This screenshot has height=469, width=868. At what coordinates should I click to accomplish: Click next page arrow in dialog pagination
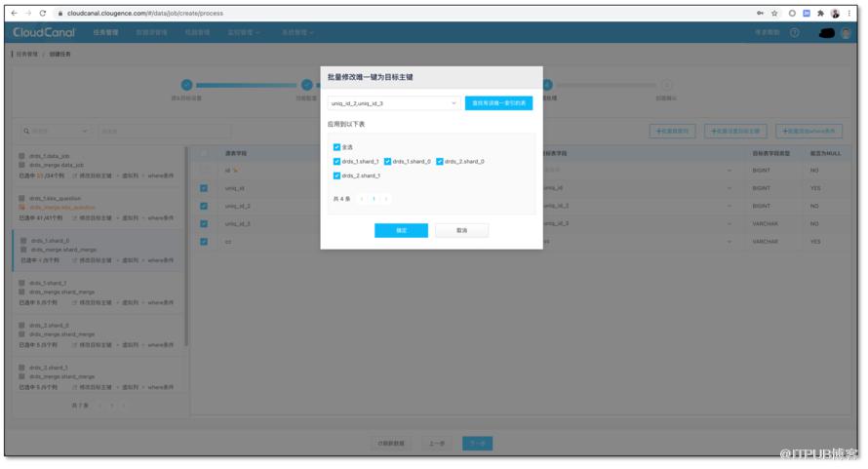(x=386, y=199)
